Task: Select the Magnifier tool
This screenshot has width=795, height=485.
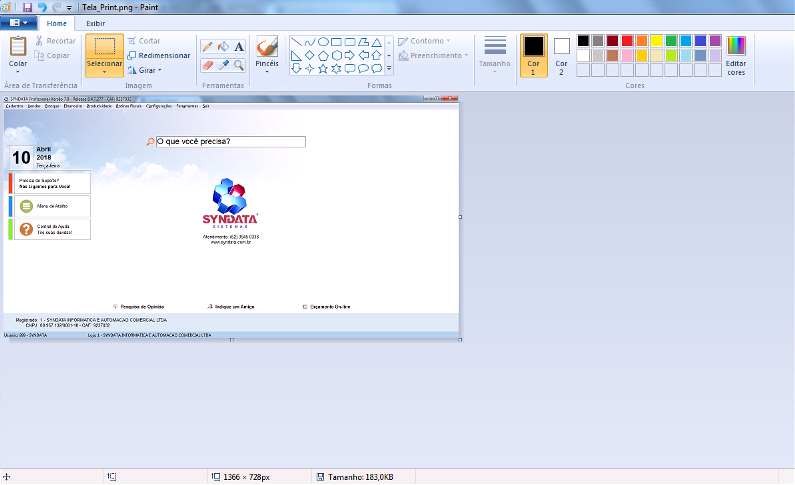Action: point(239,65)
